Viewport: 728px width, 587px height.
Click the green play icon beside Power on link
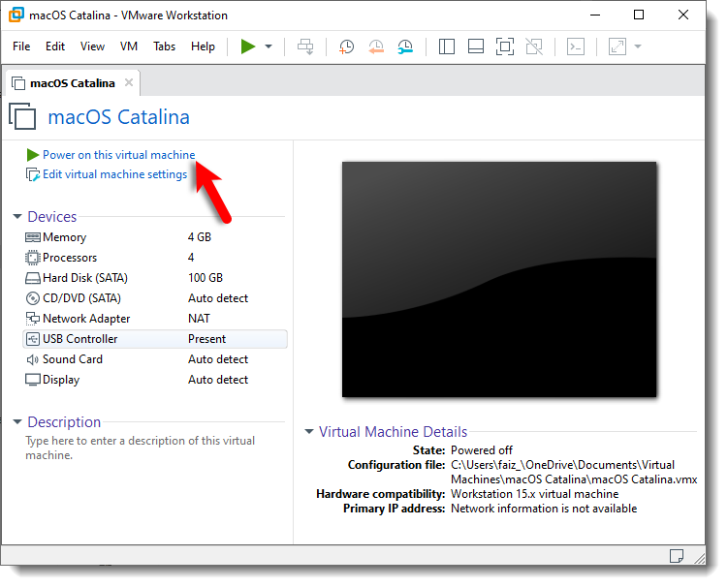pos(33,155)
